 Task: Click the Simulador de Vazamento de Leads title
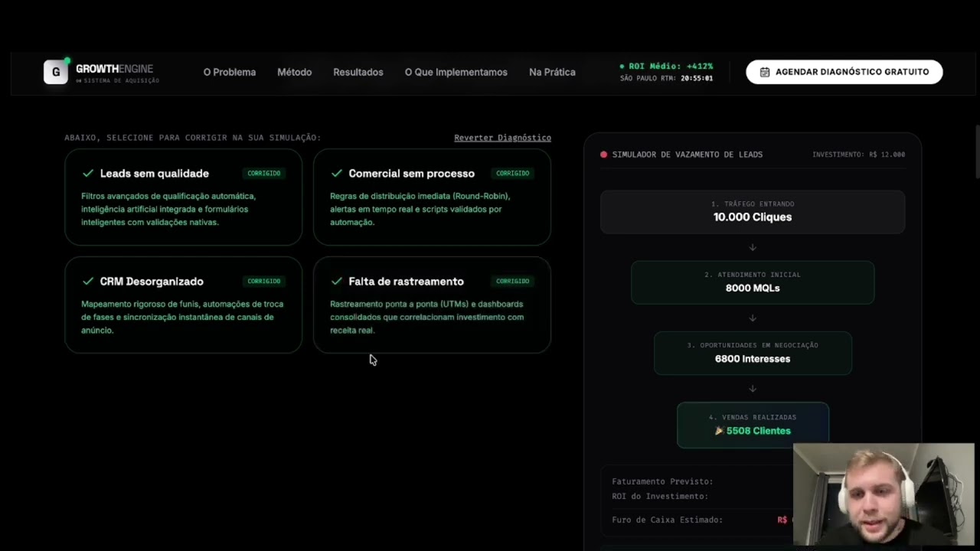pyautogui.click(x=688, y=155)
